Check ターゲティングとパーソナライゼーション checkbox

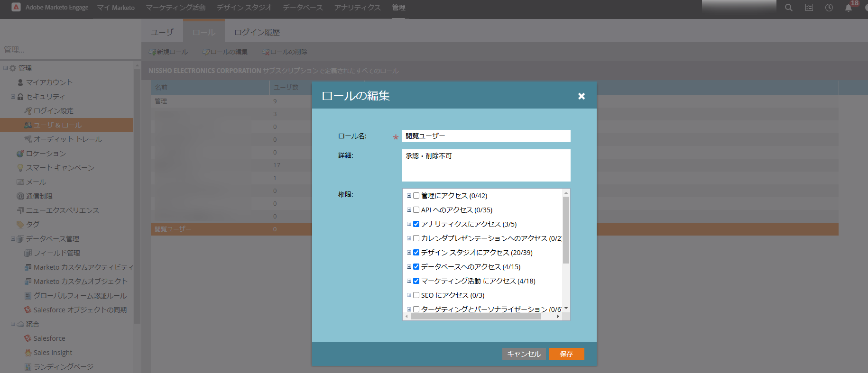(x=416, y=309)
